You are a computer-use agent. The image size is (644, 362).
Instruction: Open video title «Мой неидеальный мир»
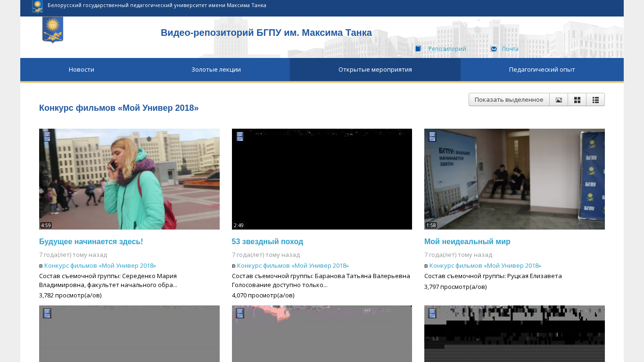click(467, 242)
